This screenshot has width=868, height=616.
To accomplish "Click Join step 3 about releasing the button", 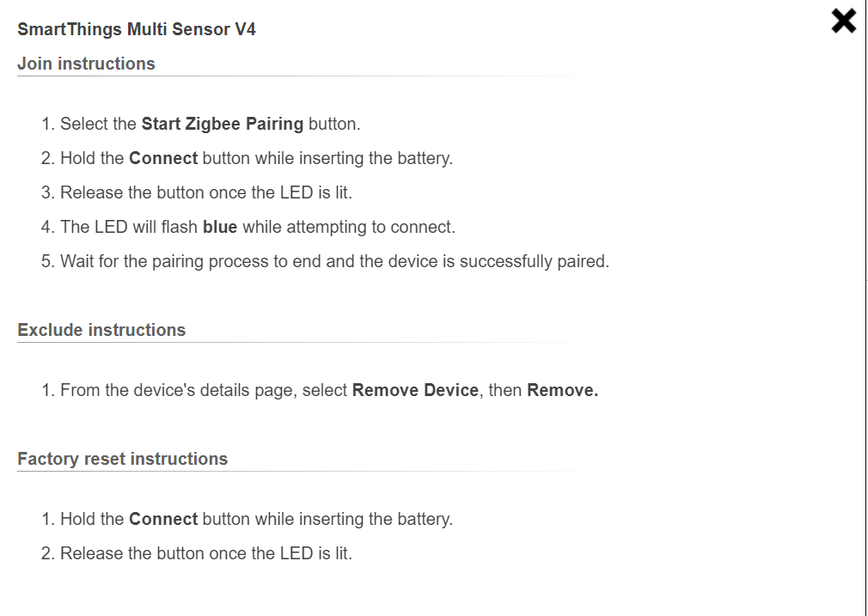I will tap(206, 192).
